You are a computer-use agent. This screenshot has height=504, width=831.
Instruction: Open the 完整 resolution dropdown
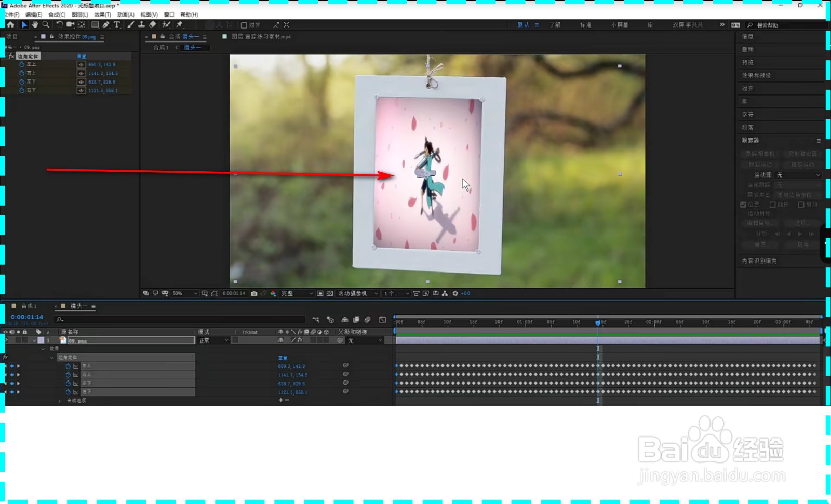click(297, 293)
